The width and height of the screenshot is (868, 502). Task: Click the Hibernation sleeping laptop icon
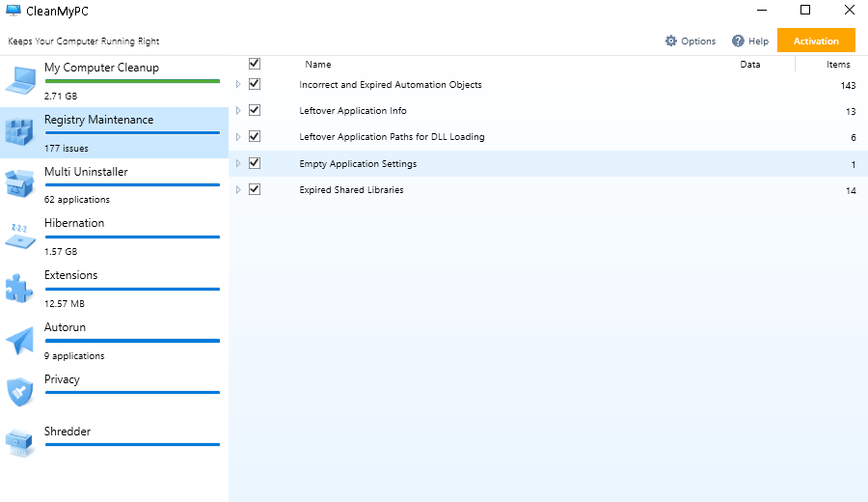click(20, 237)
